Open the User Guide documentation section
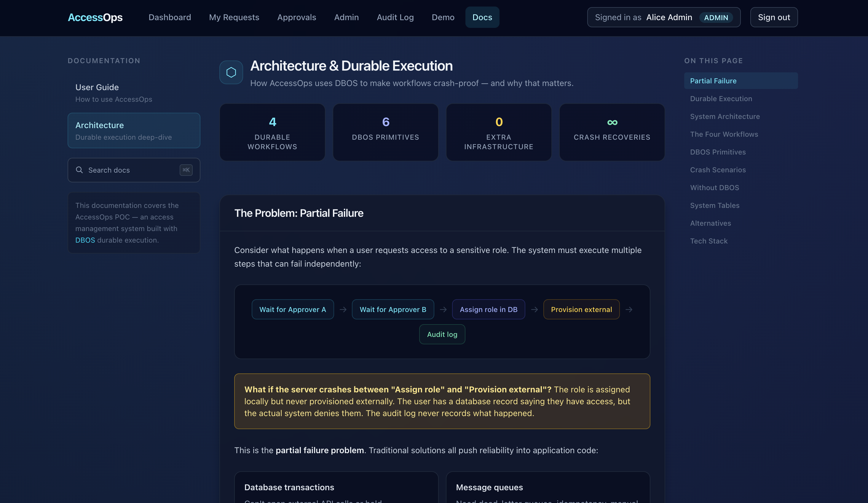868x503 pixels. [x=97, y=87]
